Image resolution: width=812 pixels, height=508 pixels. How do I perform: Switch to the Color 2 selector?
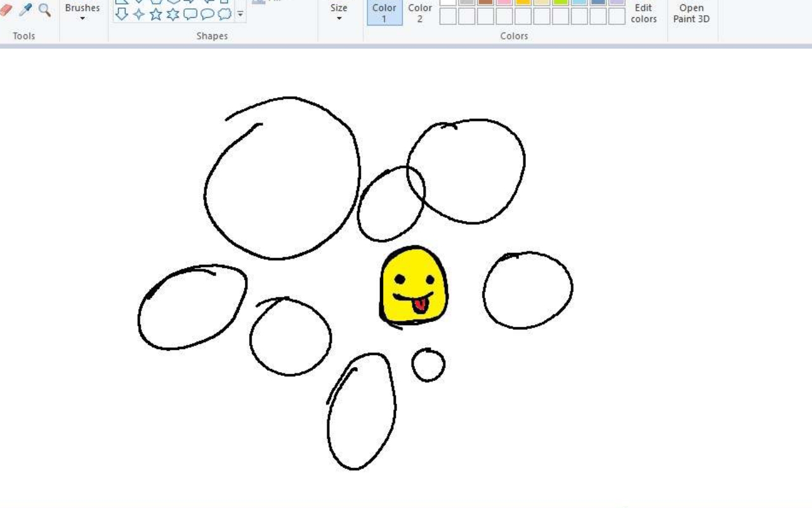pos(420,13)
